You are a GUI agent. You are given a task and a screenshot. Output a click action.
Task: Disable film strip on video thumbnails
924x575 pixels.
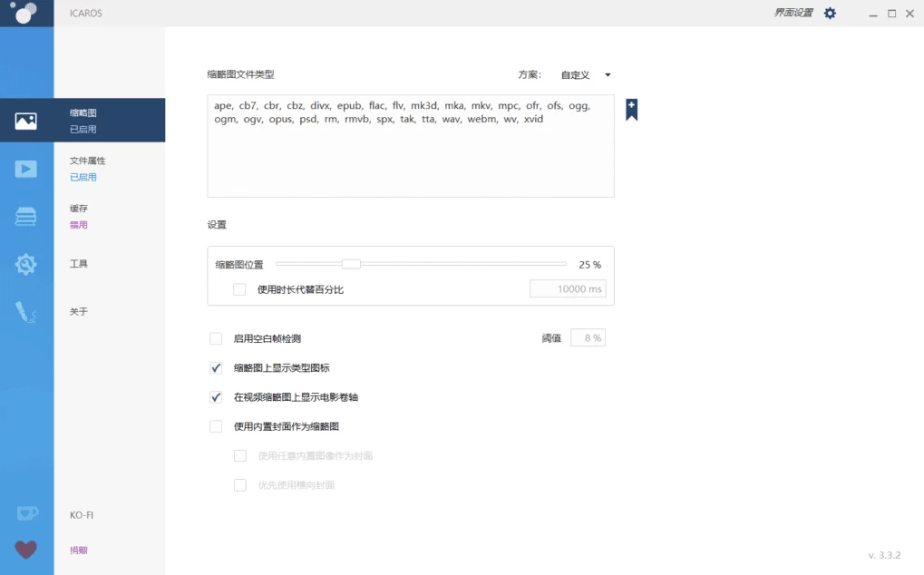coord(215,396)
